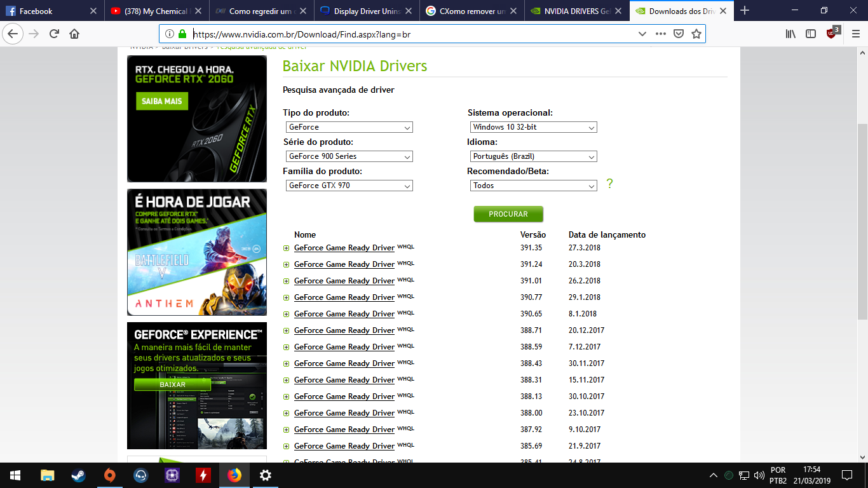Image resolution: width=868 pixels, height=488 pixels.
Task: Open GeForce Game Ready Driver 388.13 link
Action: point(344,396)
